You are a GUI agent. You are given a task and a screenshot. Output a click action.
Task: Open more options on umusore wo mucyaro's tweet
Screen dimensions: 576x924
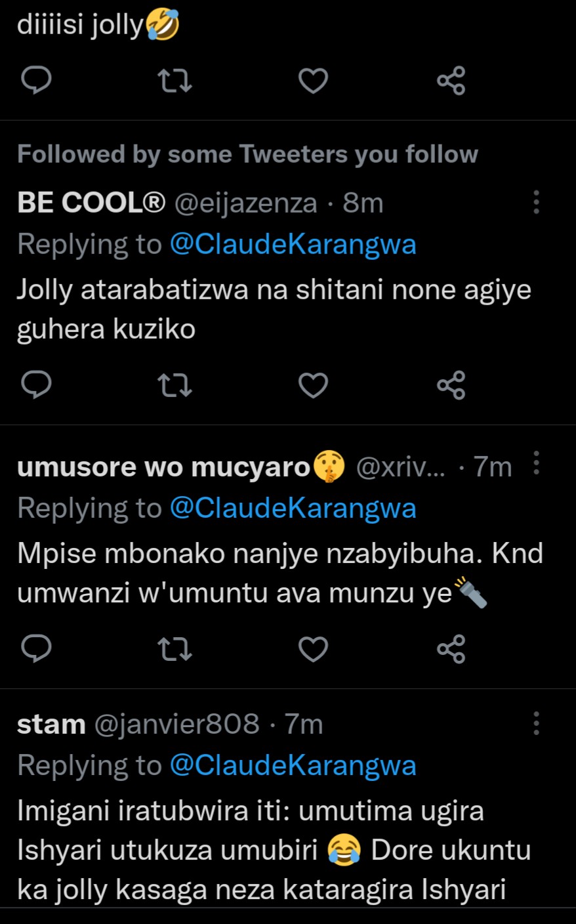click(x=536, y=463)
